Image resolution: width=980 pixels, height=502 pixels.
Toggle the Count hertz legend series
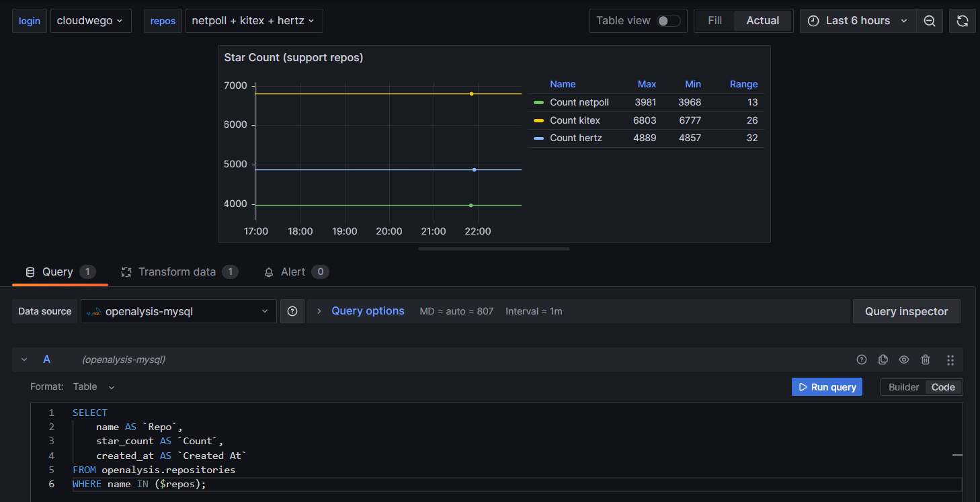pos(575,138)
